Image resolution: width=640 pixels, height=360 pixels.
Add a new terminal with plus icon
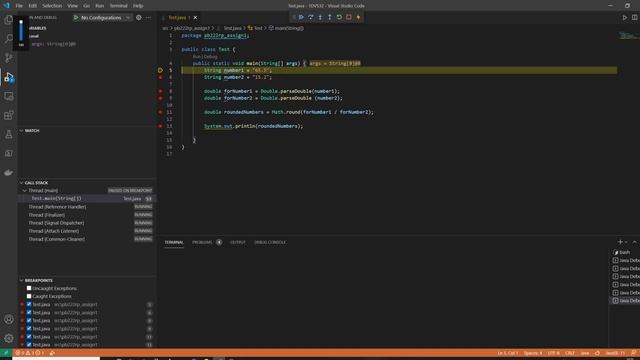(620, 242)
